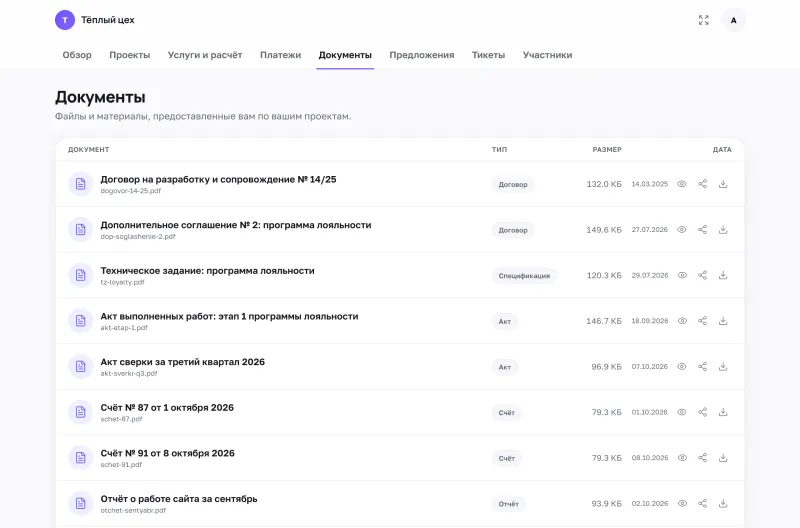Click the ДАТА column header
The height and width of the screenshot is (528, 800).
722,149
